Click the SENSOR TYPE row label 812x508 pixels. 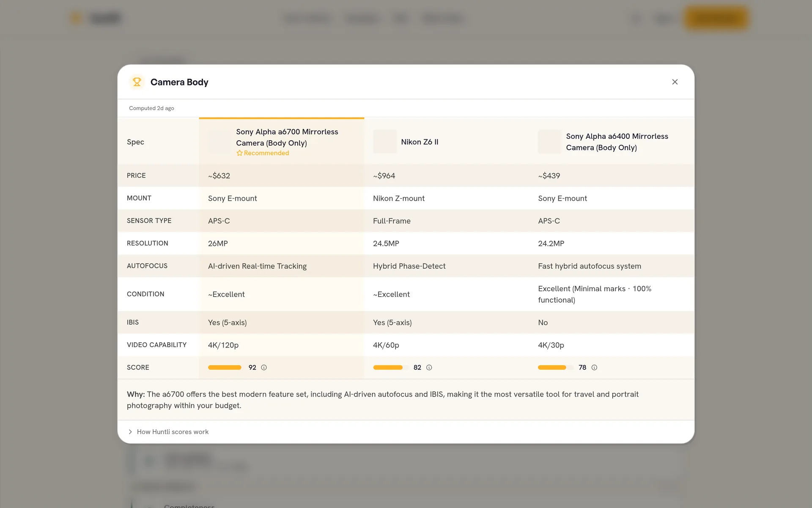point(149,221)
